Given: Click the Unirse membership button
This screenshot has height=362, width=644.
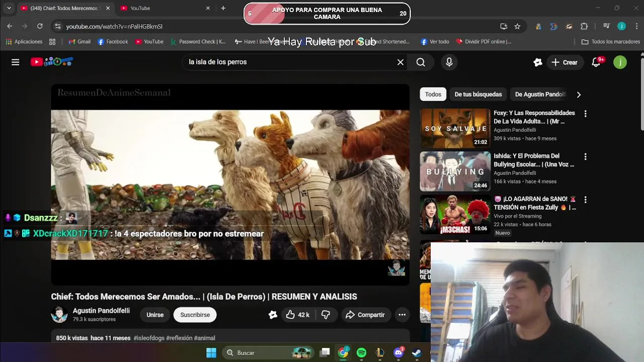Looking at the screenshot, I should [x=155, y=315].
